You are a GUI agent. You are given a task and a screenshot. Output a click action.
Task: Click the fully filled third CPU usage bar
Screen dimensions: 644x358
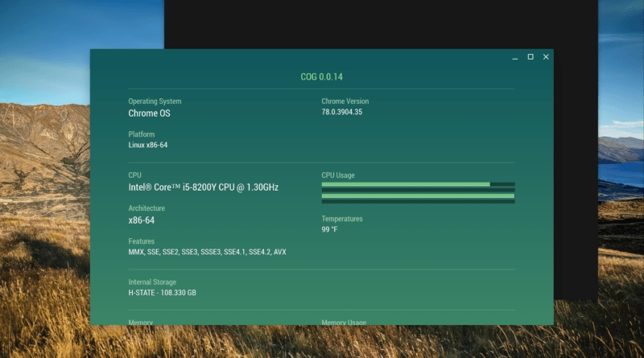click(418, 195)
